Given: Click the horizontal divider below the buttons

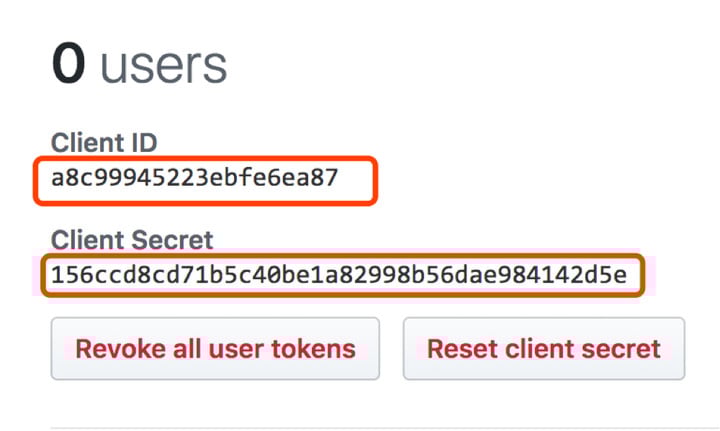Looking at the screenshot, I should click(x=385, y=428).
